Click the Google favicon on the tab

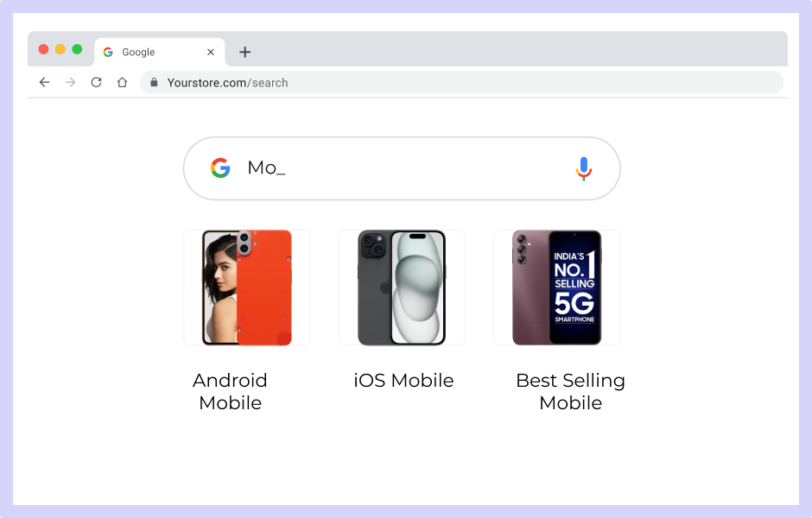(108, 52)
